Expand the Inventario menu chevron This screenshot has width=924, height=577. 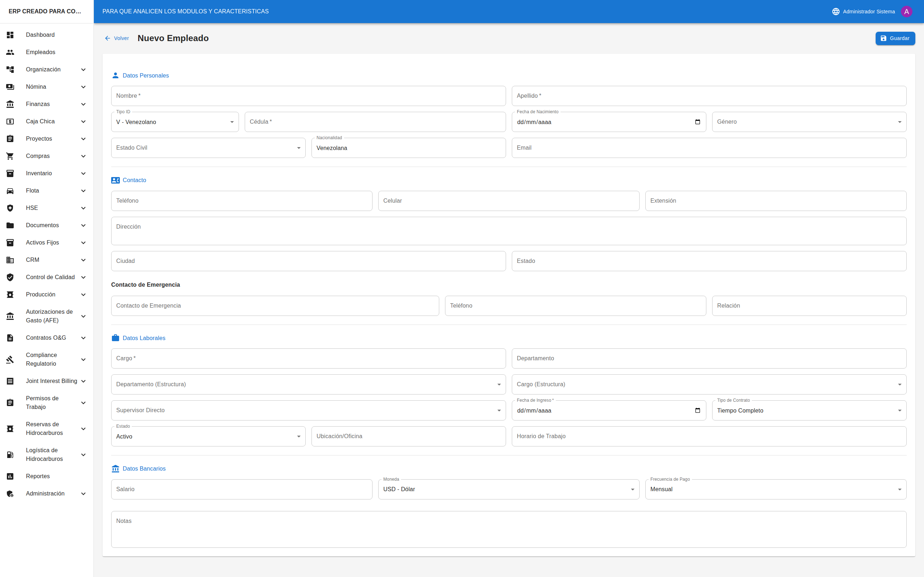coord(83,173)
